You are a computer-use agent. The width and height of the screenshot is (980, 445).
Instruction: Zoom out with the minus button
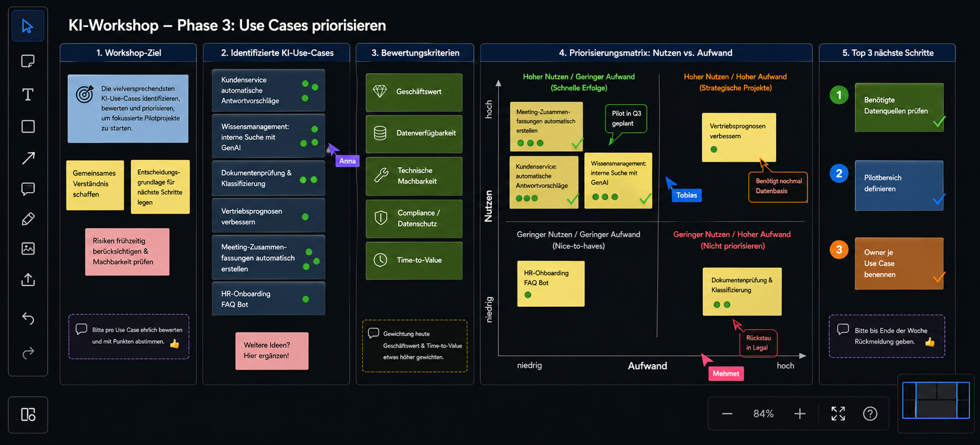point(727,414)
